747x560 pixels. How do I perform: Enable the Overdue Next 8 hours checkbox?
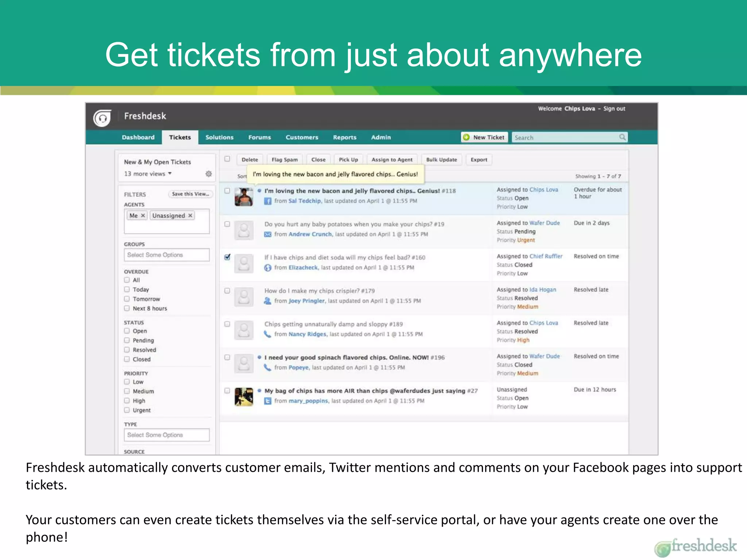[127, 308]
